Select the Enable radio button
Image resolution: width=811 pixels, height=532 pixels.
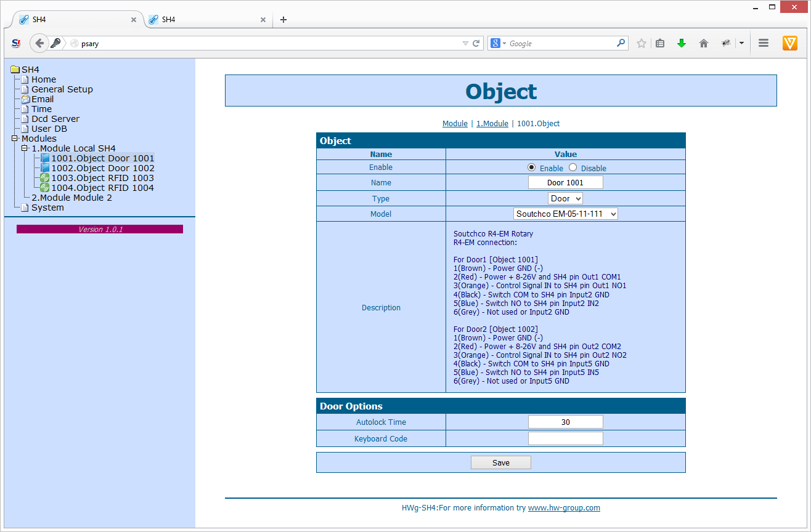tap(531, 167)
